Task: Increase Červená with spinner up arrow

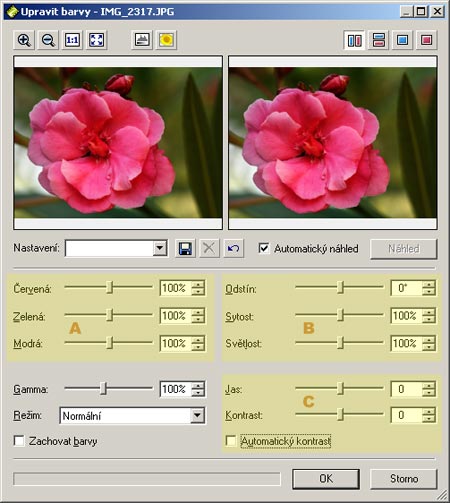Action: pos(198,284)
